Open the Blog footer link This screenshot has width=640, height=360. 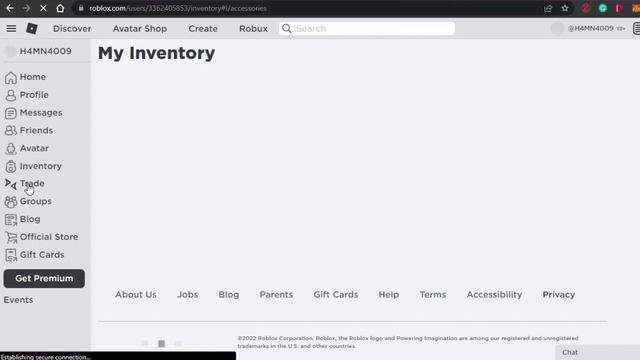click(x=229, y=294)
